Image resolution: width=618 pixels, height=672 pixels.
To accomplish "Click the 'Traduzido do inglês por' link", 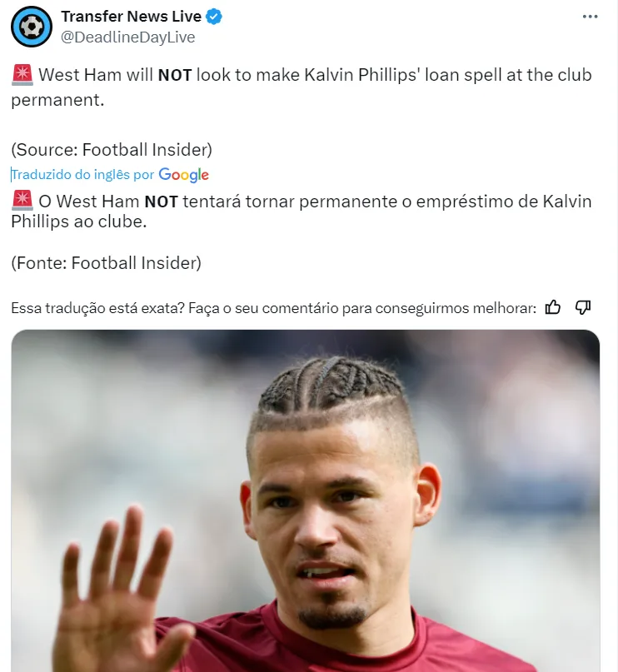I will (82, 174).
